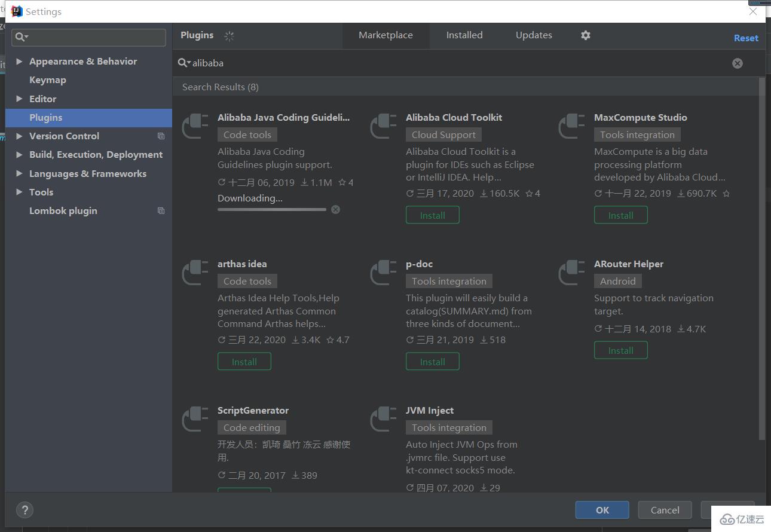Click the p-doc plugin icon
The image size is (771, 532).
383,273
